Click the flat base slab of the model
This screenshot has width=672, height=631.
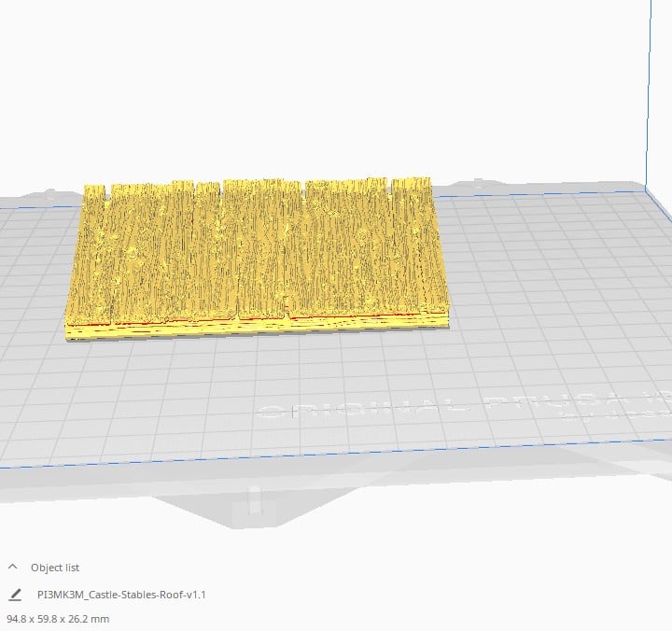coord(258,330)
